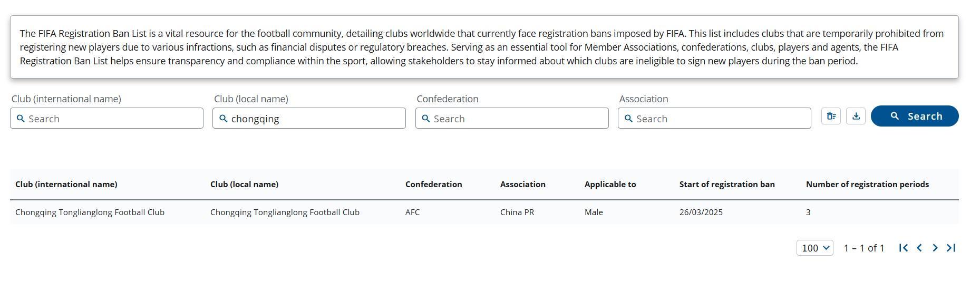Skip to the last results page

[951, 248]
